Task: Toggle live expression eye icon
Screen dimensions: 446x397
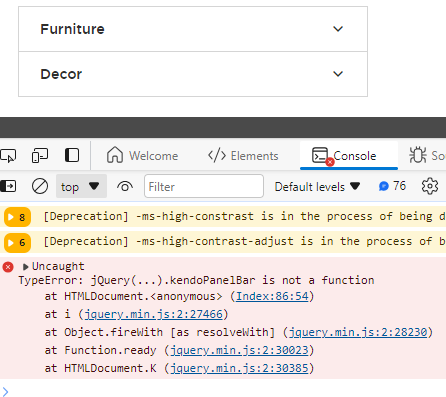Action: [x=125, y=186]
